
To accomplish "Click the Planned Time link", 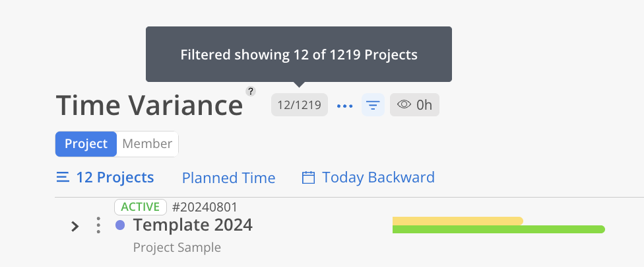I will click(x=228, y=178).
